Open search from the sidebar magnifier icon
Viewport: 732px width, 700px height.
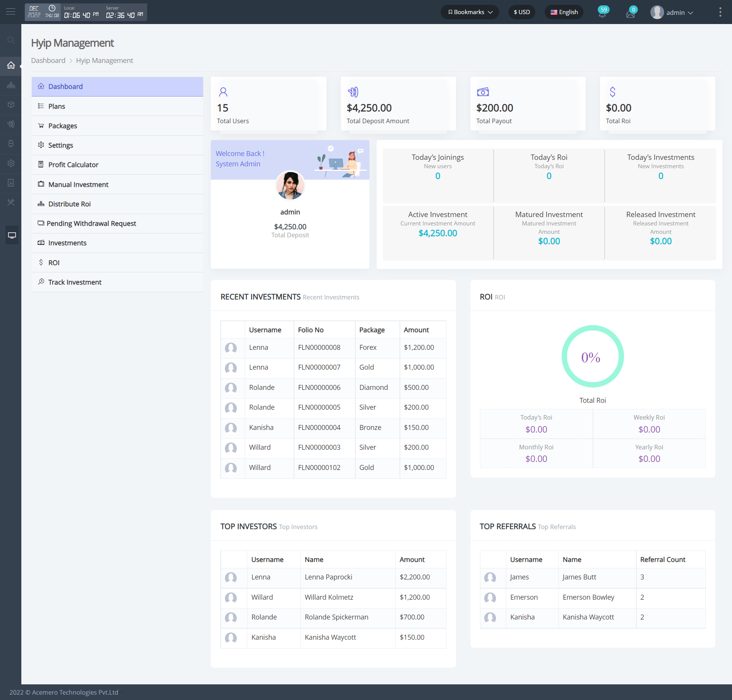pos(11,40)
